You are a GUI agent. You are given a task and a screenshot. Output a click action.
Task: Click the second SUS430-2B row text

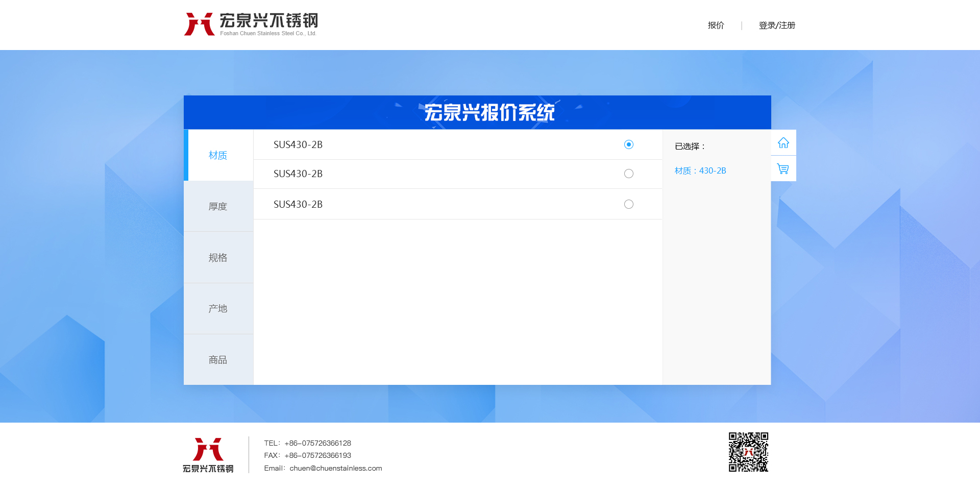coord(298,174)
